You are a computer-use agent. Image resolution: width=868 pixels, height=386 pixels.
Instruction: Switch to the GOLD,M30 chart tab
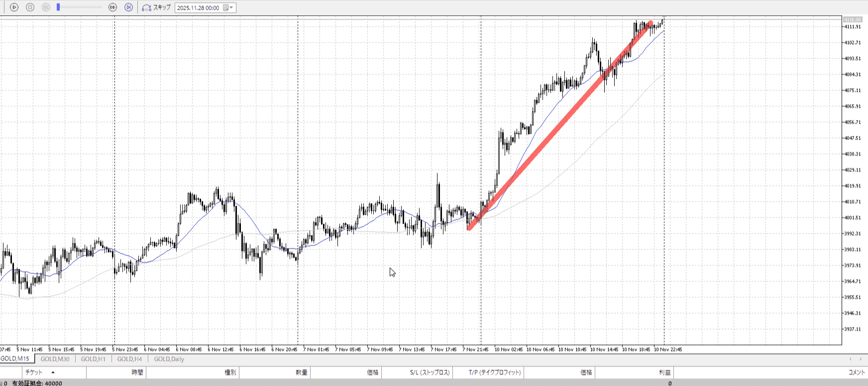click(x=55, y=359)
